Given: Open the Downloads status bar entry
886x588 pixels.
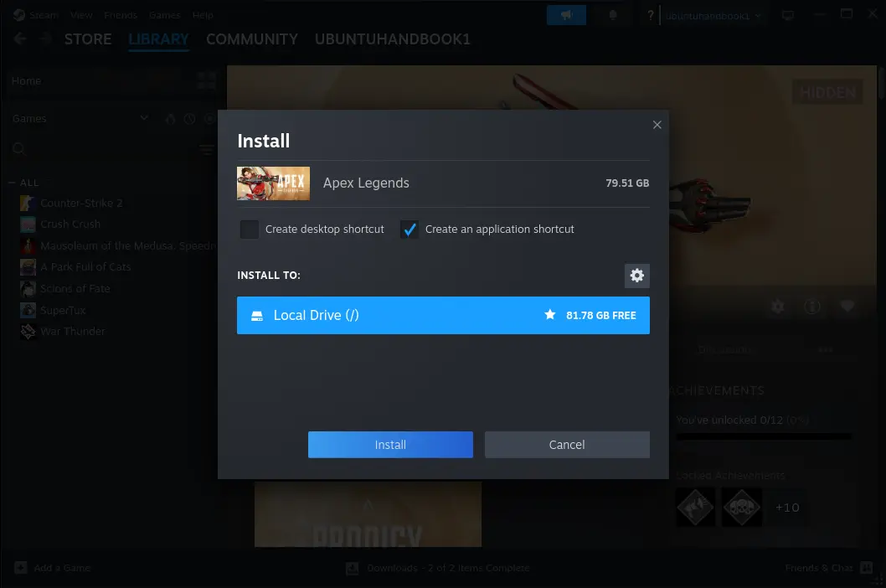Looking at the screenshot, I should [438, 568].
